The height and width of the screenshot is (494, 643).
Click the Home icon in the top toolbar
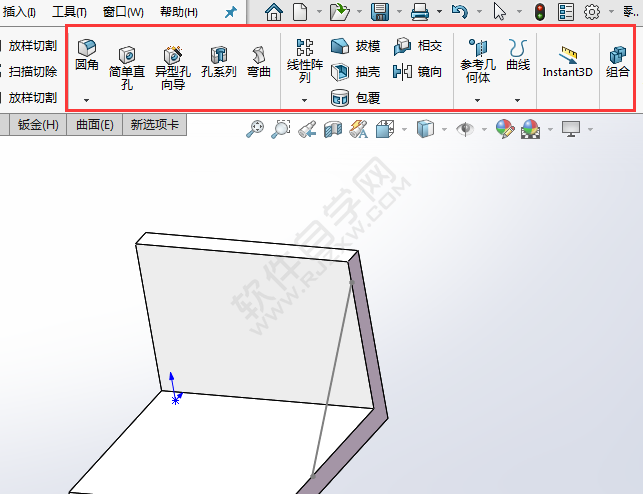[274, 12]
